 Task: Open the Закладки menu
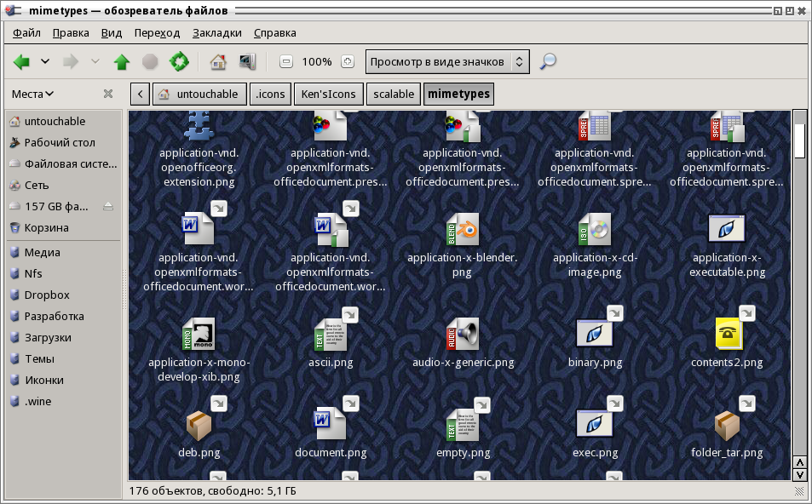pyautogui.click(x=217, y=33)
